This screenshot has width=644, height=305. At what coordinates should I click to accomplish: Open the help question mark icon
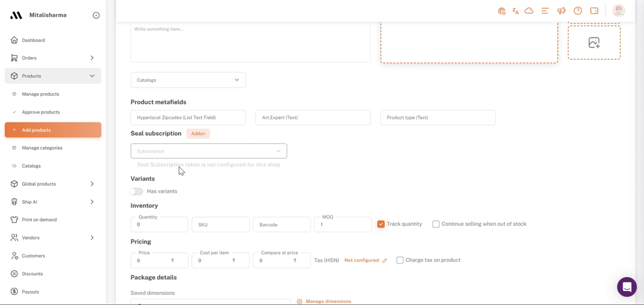pyautogui.click(x=578, y=11)
